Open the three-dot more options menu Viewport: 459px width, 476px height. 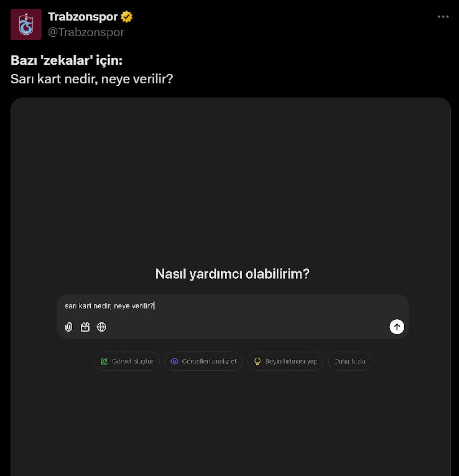tap(443, 17)
